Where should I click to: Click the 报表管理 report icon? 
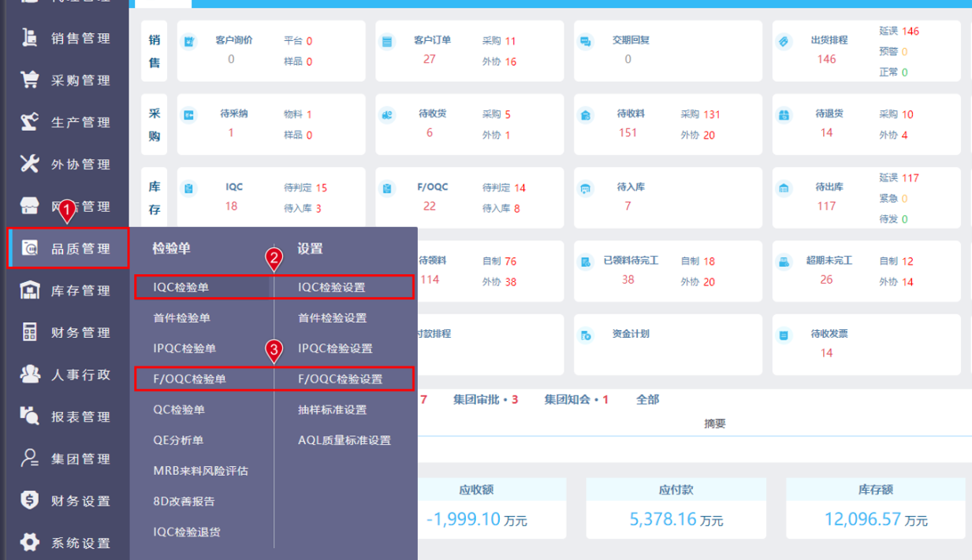(x=29, y=417)
